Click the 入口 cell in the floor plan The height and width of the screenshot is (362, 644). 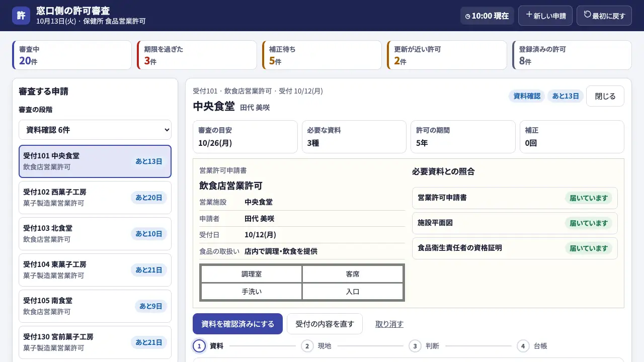coord(353,292)
